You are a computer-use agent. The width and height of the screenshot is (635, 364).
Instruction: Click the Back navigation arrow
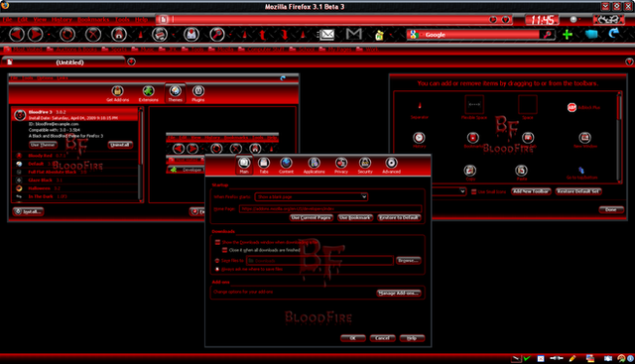point(17,35)
